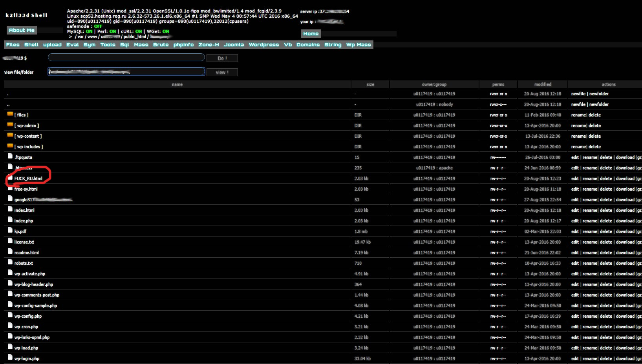The image size is (642, 364).
Task: Click the file icon next to wp-config.php
Action: 10,315
